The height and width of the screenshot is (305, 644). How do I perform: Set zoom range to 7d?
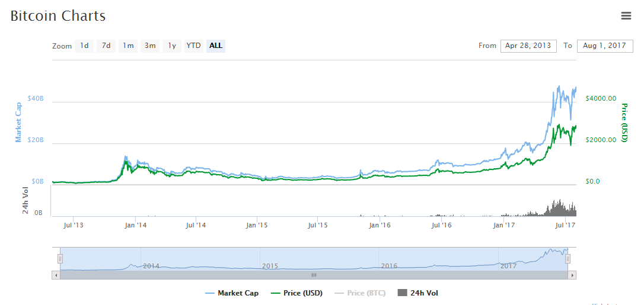(x=106, y=46)
